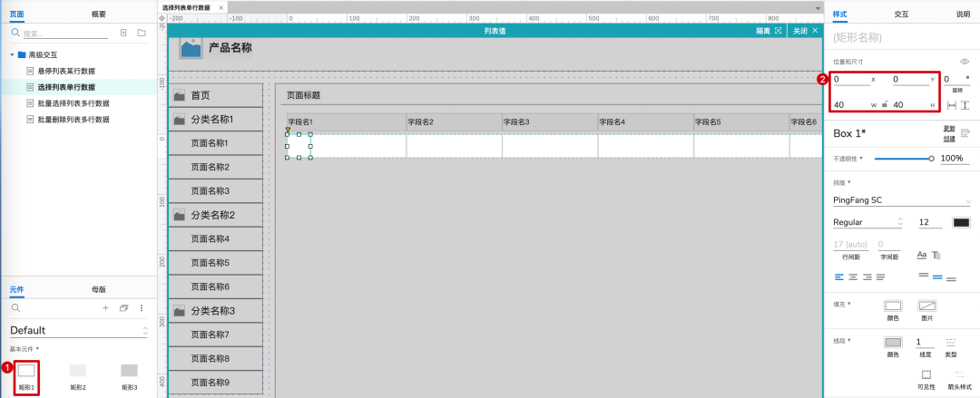Toggle widget visibility eye icon
This screenshot has width=980, height=398.
965,62
